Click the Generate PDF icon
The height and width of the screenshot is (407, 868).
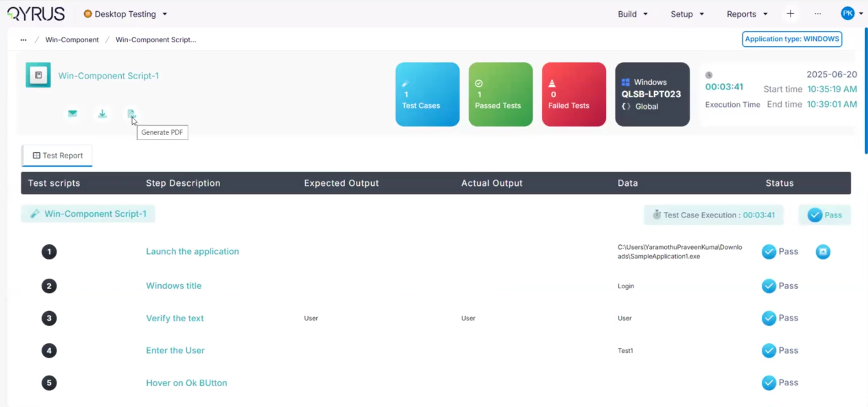[x=131, y=113]
